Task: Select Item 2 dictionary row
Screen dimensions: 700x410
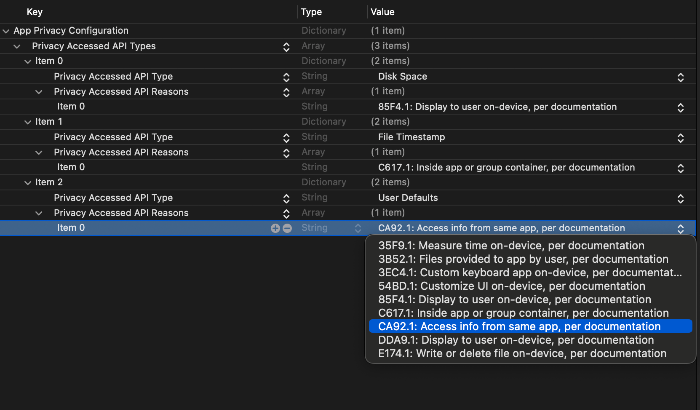Action: click(49, 182)
